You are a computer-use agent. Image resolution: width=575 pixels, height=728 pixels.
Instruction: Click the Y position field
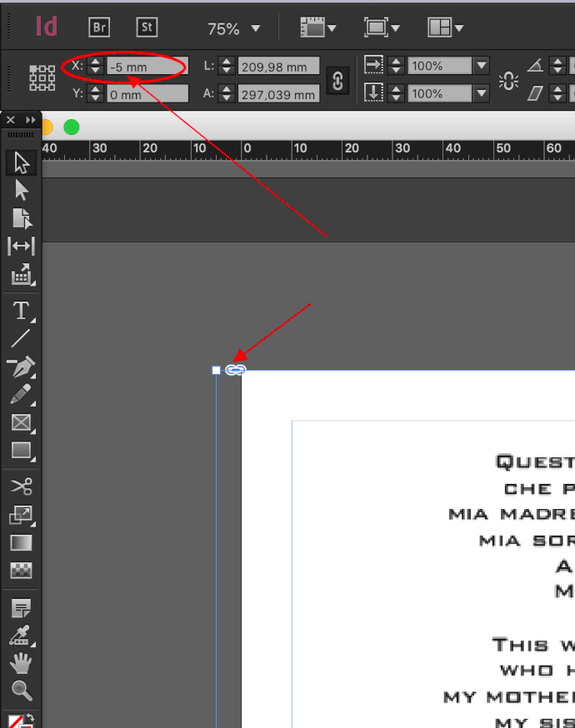click(147, 94)
